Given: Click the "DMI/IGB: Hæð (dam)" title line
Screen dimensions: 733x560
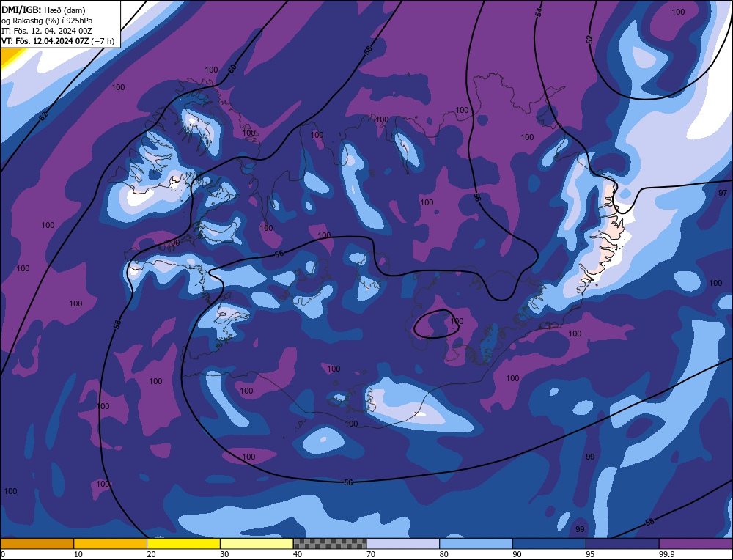Looking at the screenshot, I should coord(43,10).
